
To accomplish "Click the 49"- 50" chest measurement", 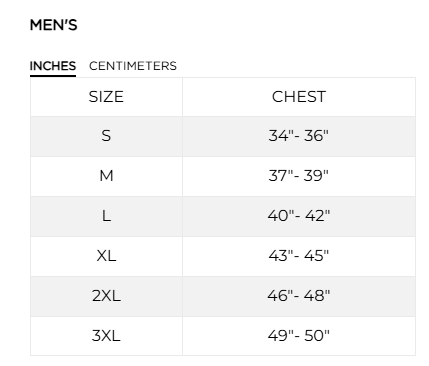I will click(x=299, y=336).
